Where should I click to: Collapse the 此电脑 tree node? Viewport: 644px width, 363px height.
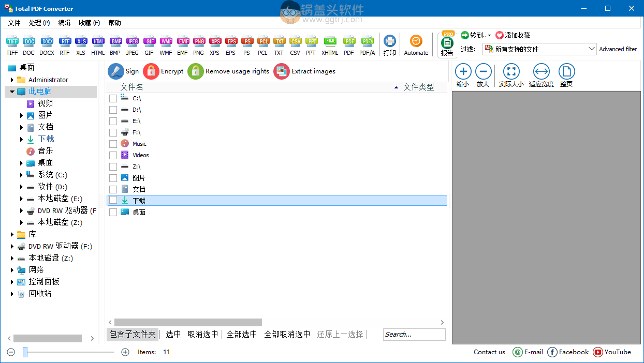[12, 92]
